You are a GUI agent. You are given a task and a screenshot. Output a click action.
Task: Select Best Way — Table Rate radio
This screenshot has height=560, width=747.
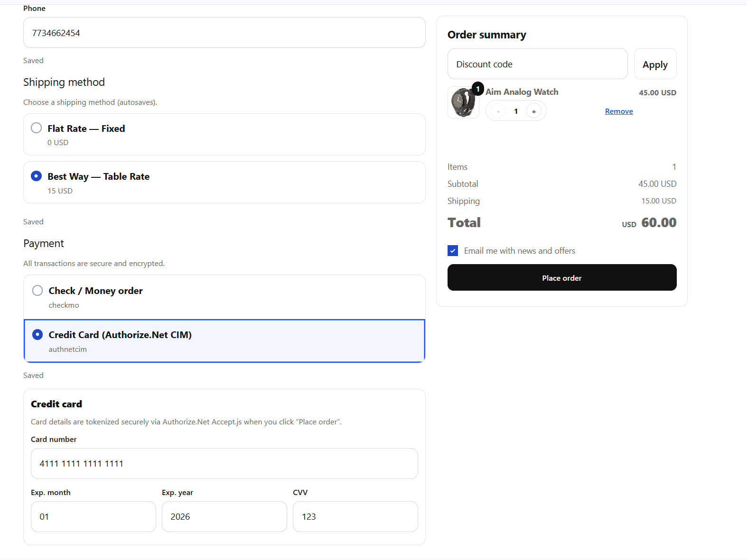36,176
